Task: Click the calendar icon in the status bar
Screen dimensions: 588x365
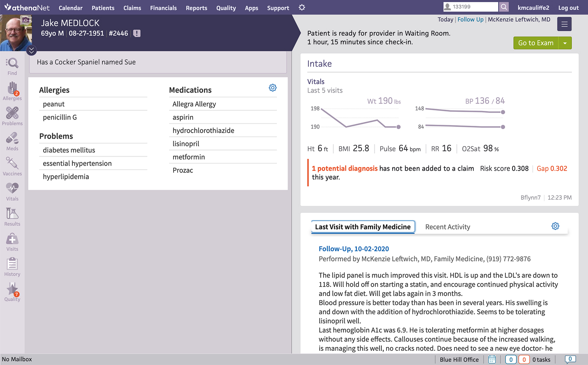Action: click(x=492, y=359)
